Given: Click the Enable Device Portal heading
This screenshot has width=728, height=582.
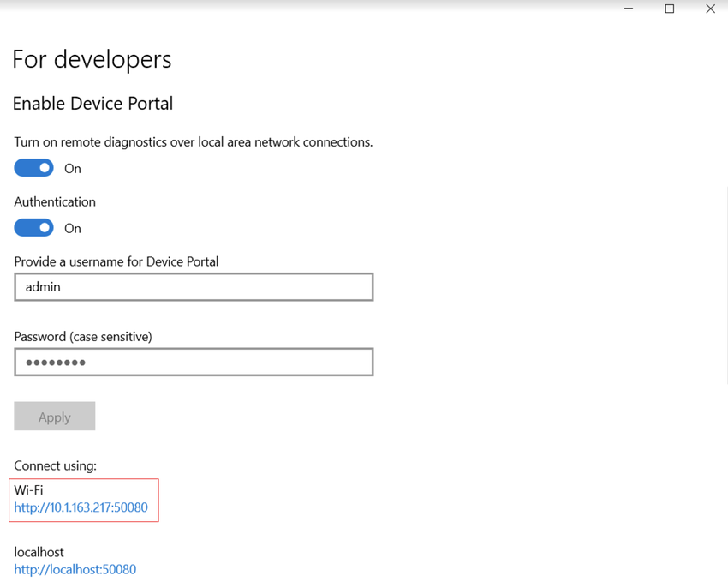Looking at the screenshot, I should tap(92, 103).
